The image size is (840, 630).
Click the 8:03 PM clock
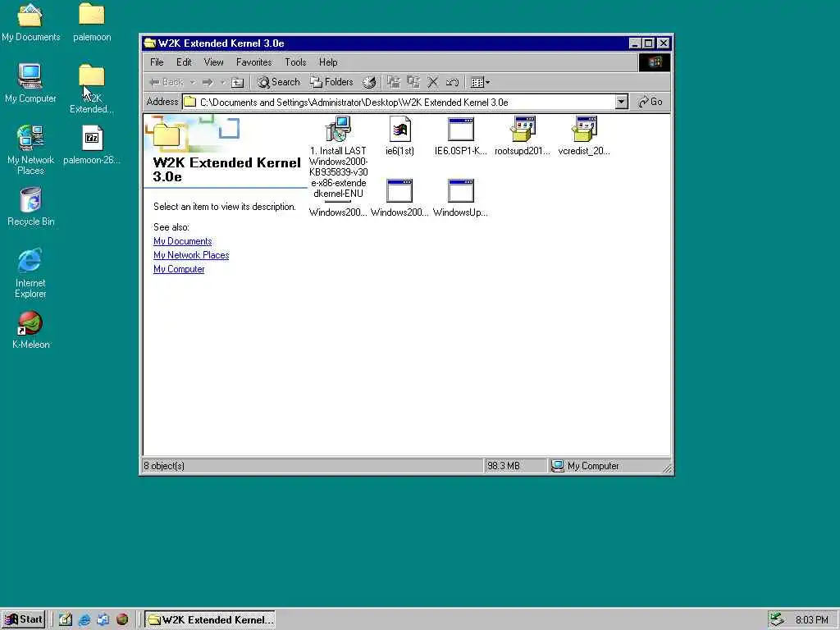(811, 620)
